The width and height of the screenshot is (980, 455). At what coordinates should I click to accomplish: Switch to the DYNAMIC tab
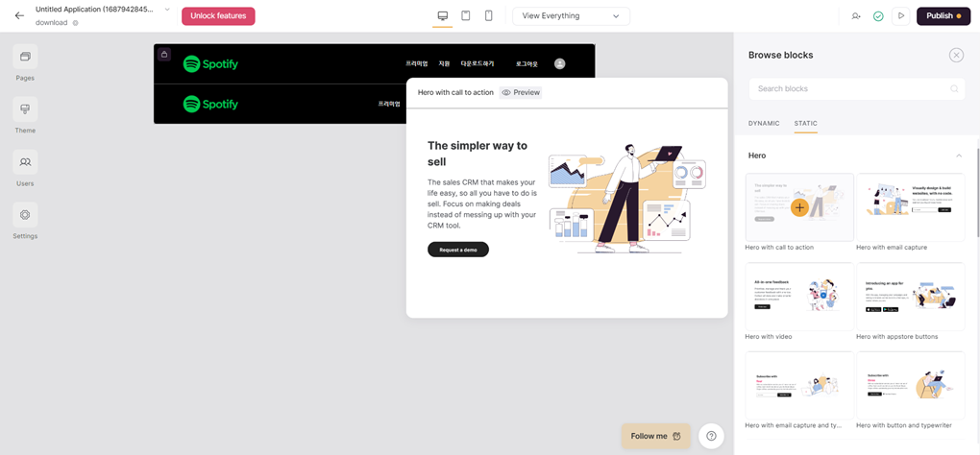[764, 124]
